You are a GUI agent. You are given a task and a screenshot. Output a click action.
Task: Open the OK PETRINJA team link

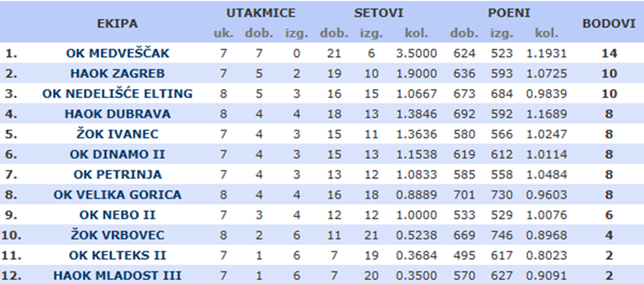[x=117, y=175]
